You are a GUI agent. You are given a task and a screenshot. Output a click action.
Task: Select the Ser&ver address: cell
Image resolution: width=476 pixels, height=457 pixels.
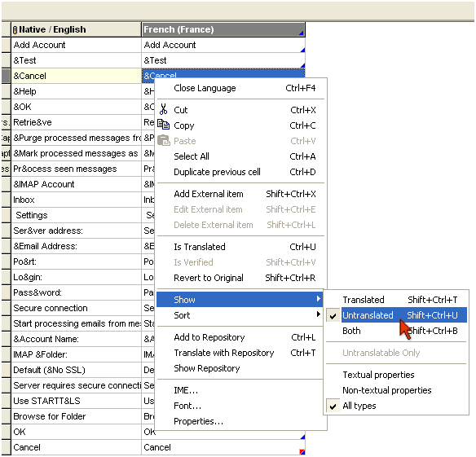[x=76, y=231]
